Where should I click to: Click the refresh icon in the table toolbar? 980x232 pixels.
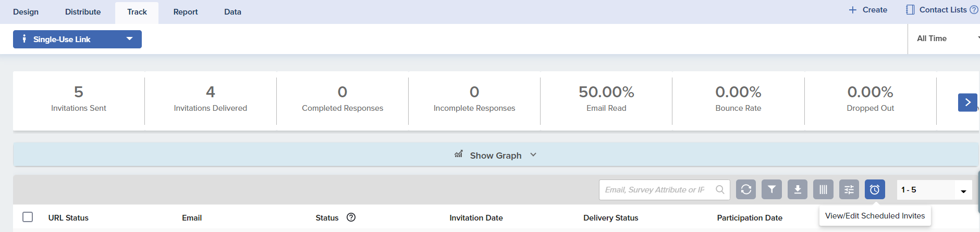point(746,190)
